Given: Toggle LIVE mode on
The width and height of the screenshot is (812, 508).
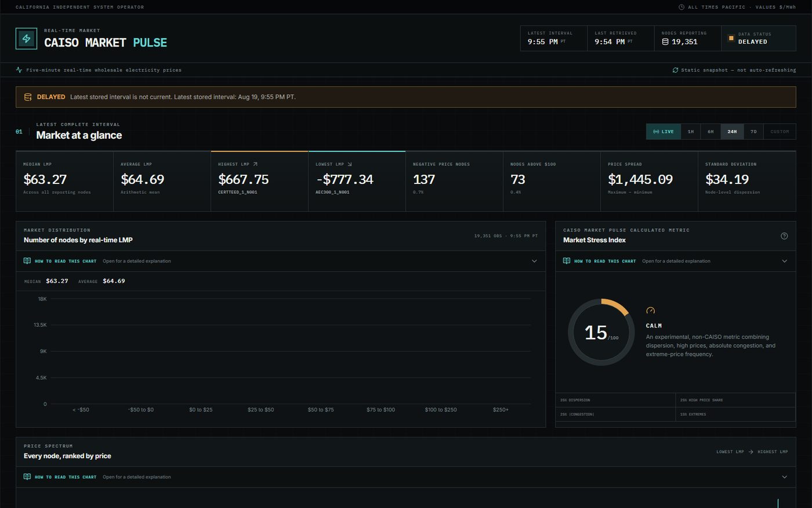Looking at the screenshot, I should [x=664, y=132].
